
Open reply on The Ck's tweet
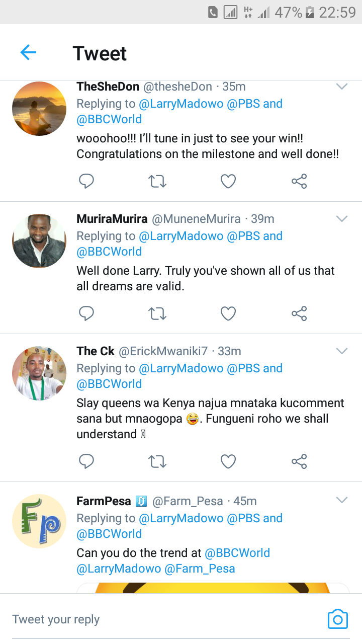tap(86, 461)
